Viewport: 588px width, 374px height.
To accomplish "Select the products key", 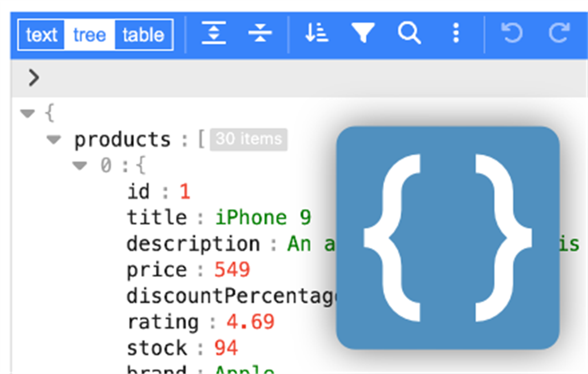I will [x=122, y=140].
